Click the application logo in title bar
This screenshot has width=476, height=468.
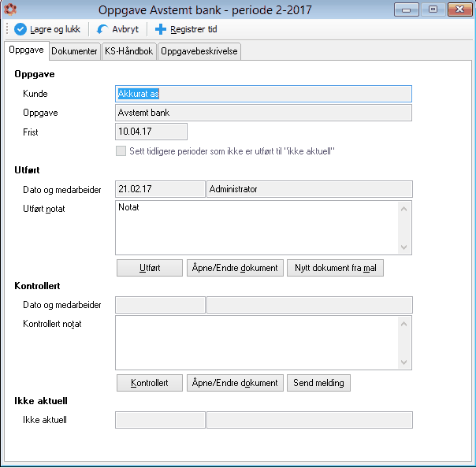point(10,9)
